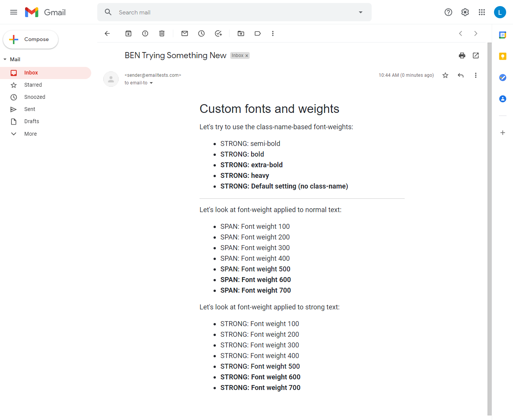This screenshot has height=420, width=513.
Task: Toggle the main menu hamburger button
Action: (x=14, y=12)
